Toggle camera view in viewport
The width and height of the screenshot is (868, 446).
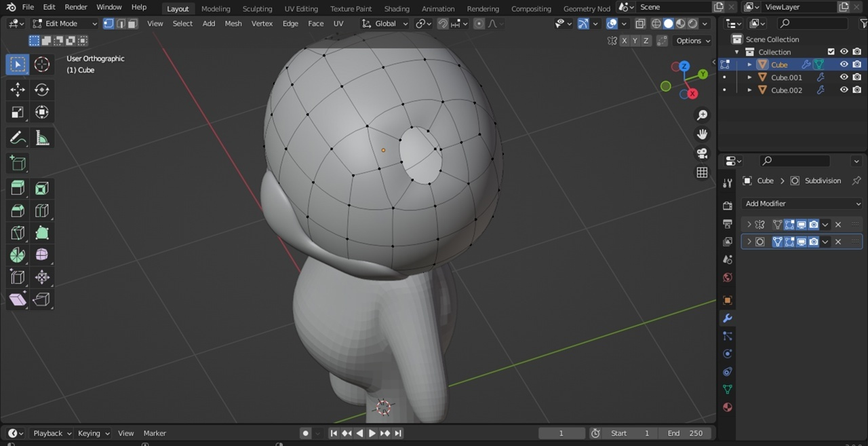702,153
